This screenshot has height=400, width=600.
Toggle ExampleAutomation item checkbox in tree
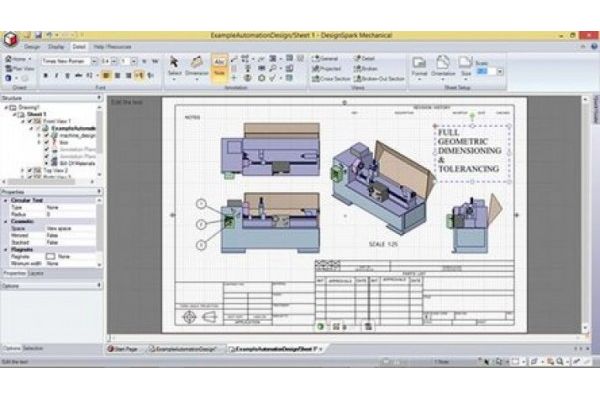(x=38, y=128)
